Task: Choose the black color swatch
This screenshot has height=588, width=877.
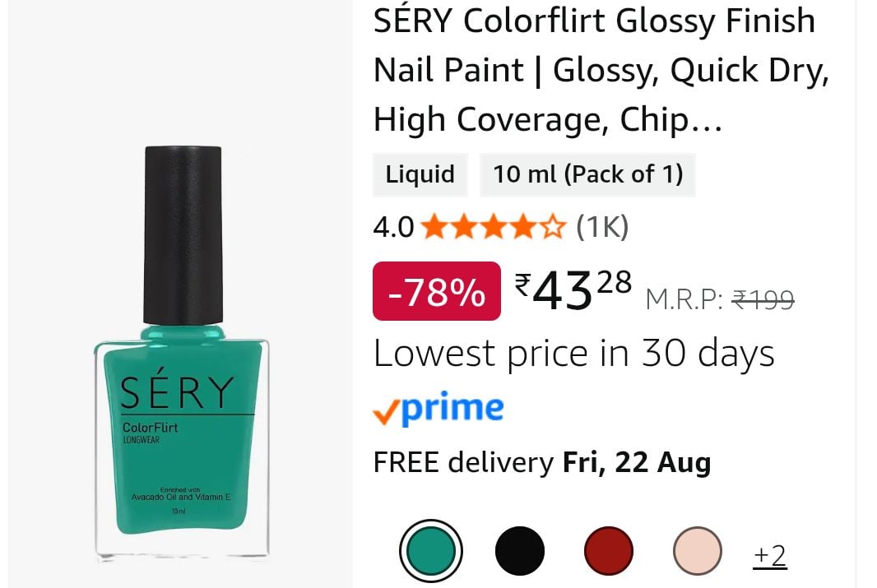Action: (x=520, y=551)
